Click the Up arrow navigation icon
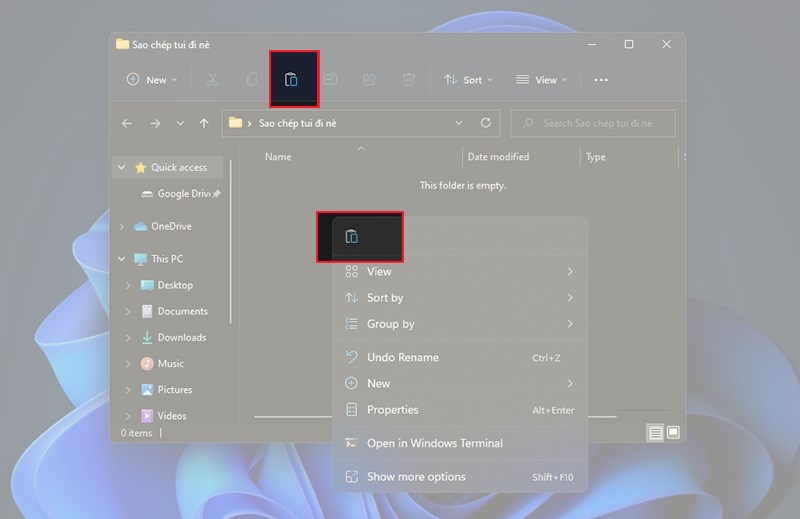This screenshot has width=800, height=519. pyautogui.click(x=204, y=123)
